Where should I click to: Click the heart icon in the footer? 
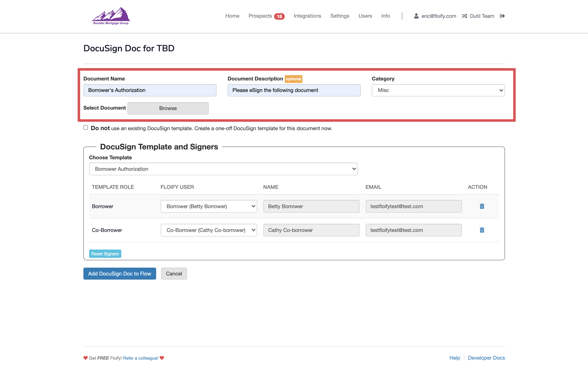tap(85, 358)
